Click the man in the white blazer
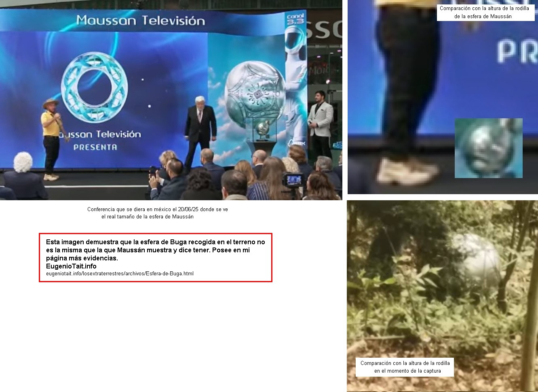Viewport: 538px width, 392px height. (320, 125)
